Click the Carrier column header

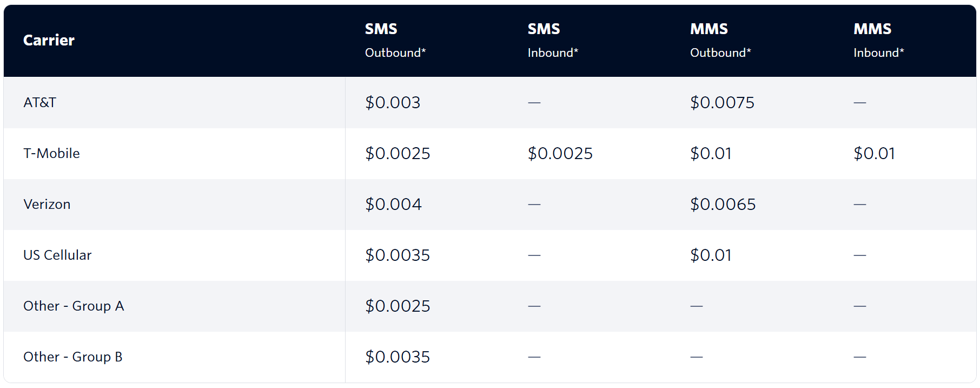49,41
